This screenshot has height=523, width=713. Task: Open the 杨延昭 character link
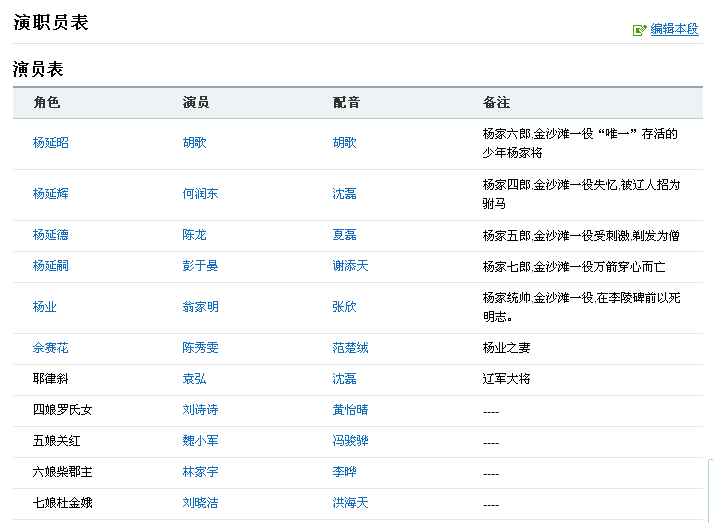(51, 143)
